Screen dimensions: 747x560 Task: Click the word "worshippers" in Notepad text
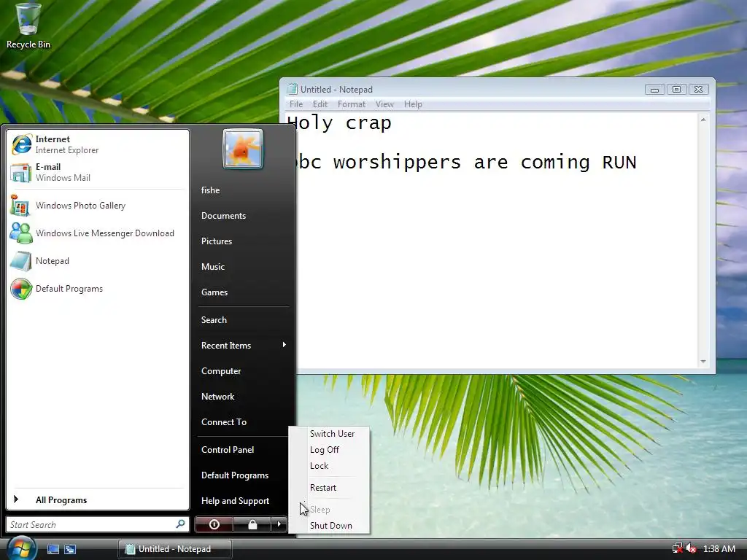coord(398,163)
